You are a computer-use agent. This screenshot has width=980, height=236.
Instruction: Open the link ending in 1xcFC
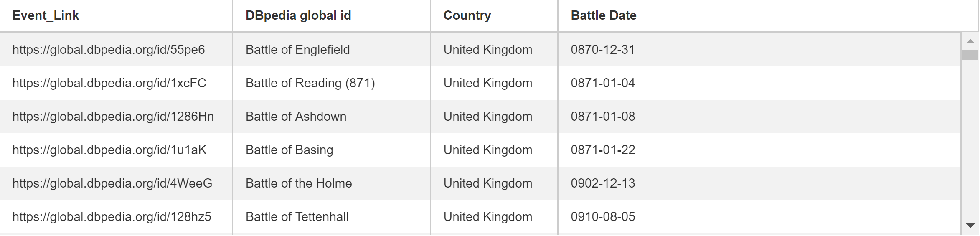(109, 83)
